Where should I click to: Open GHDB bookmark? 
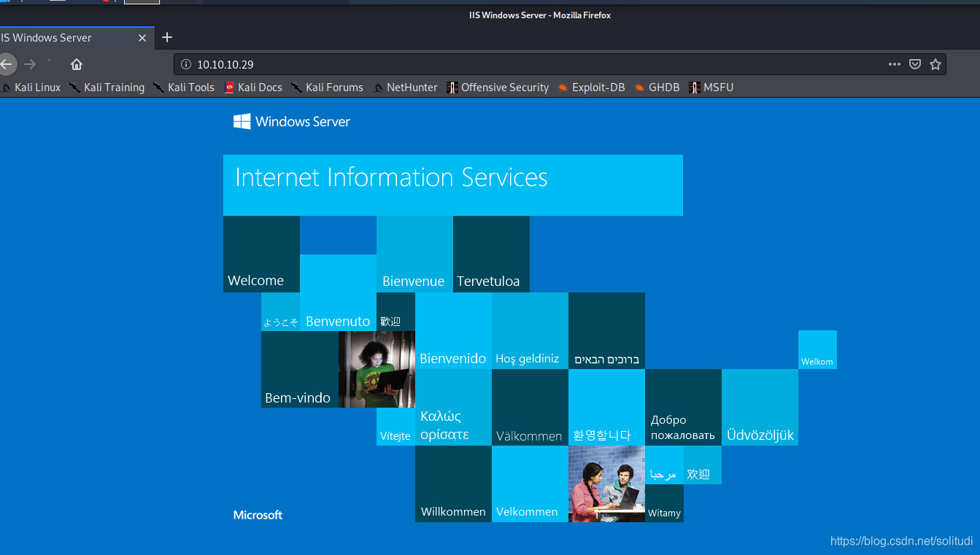pyautogui.click(x=657, y=88)
